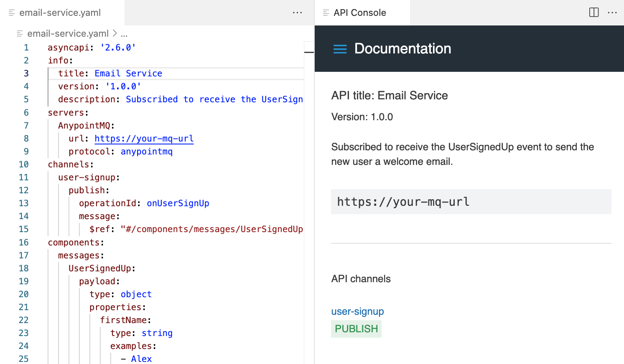Click the 'type: string' line

pyautogui.click(x=141, y=333)
